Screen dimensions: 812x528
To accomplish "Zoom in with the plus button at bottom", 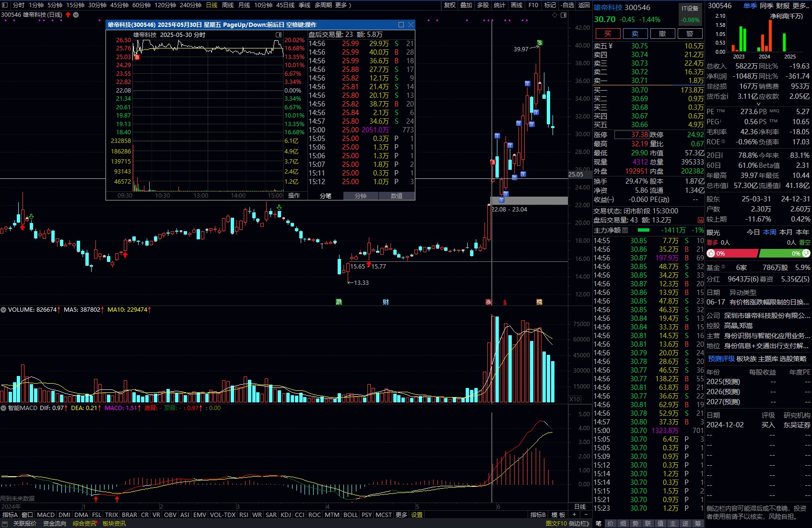I will pos(574,515).
